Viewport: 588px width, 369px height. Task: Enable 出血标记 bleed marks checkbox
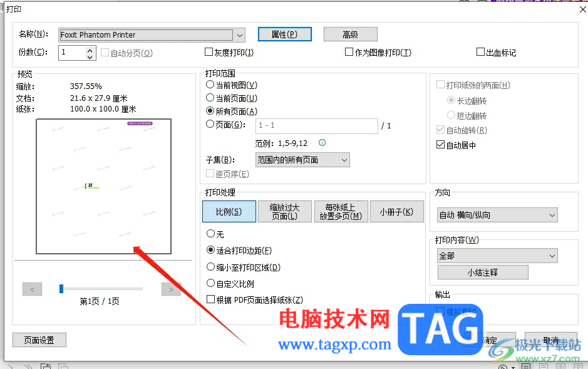(x=480, y=52)
